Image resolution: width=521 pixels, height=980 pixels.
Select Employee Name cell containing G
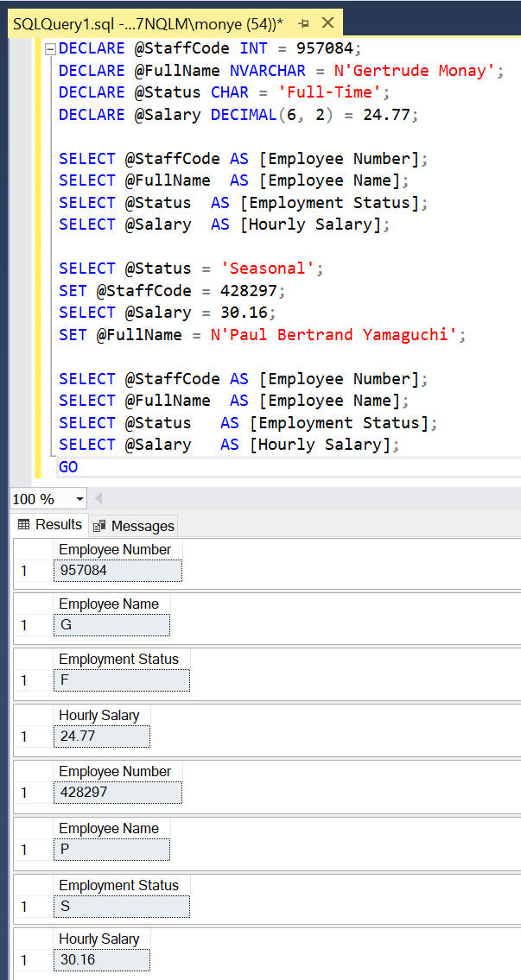point(112,625)
